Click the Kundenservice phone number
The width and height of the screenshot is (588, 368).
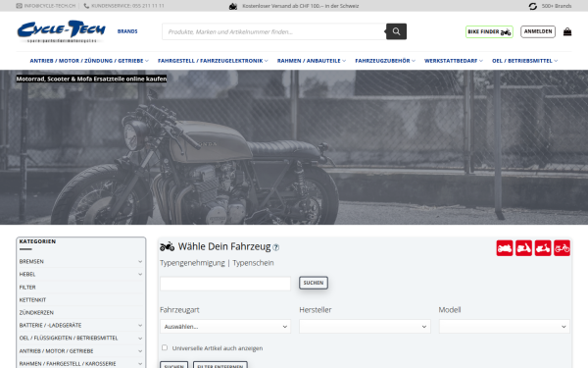127,6
